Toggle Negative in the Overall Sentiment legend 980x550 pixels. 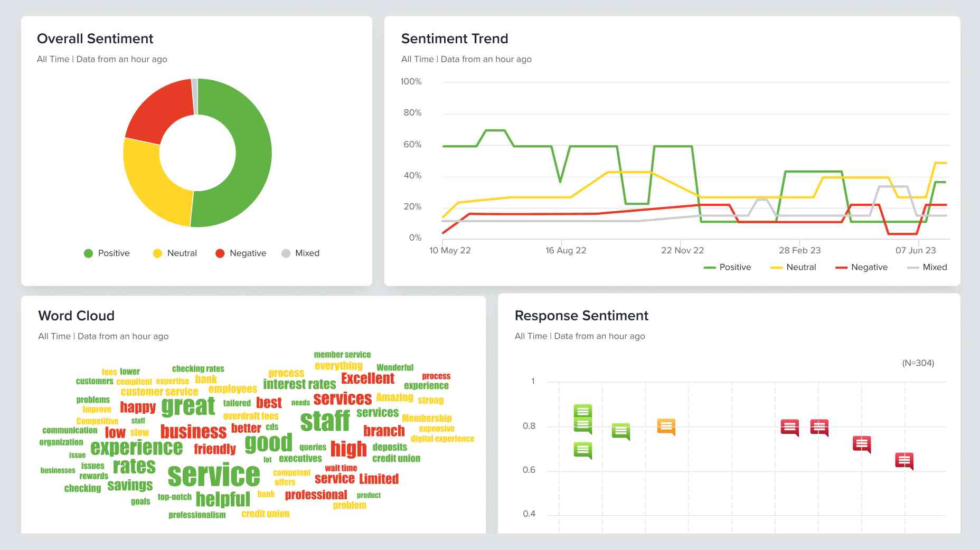click(241, 253)
